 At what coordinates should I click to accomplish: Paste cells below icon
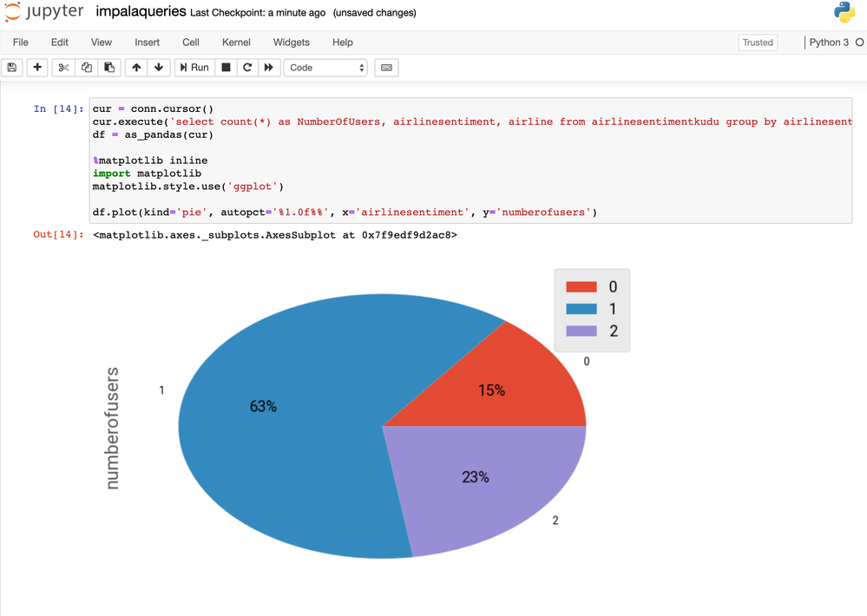[x=109, y=68]
